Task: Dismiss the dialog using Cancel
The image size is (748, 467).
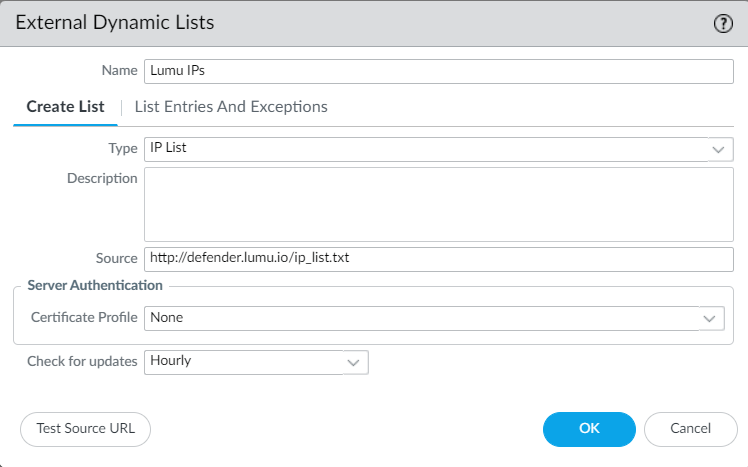Action: (690, 428)
